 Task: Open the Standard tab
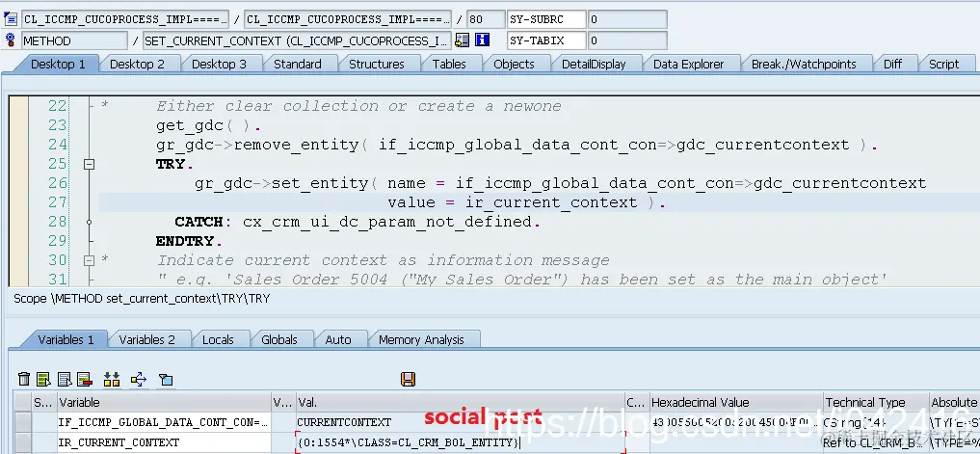298,64
